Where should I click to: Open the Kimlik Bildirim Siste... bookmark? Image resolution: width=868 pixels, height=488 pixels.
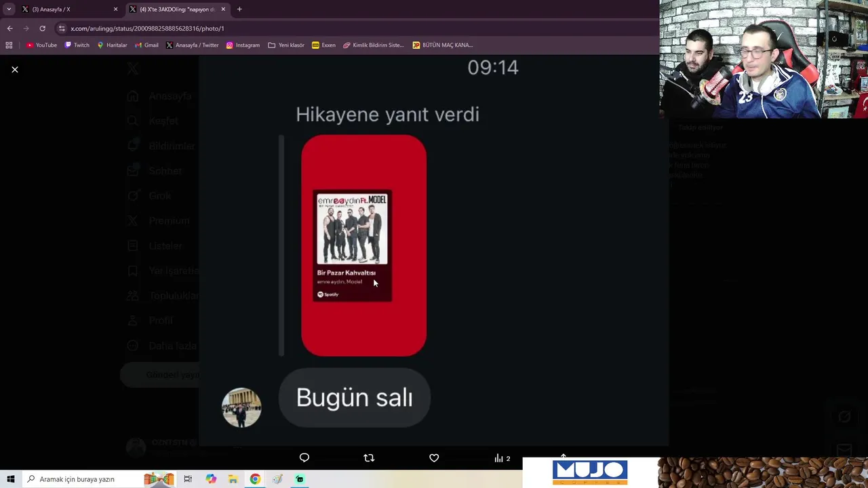click(373, 45)
